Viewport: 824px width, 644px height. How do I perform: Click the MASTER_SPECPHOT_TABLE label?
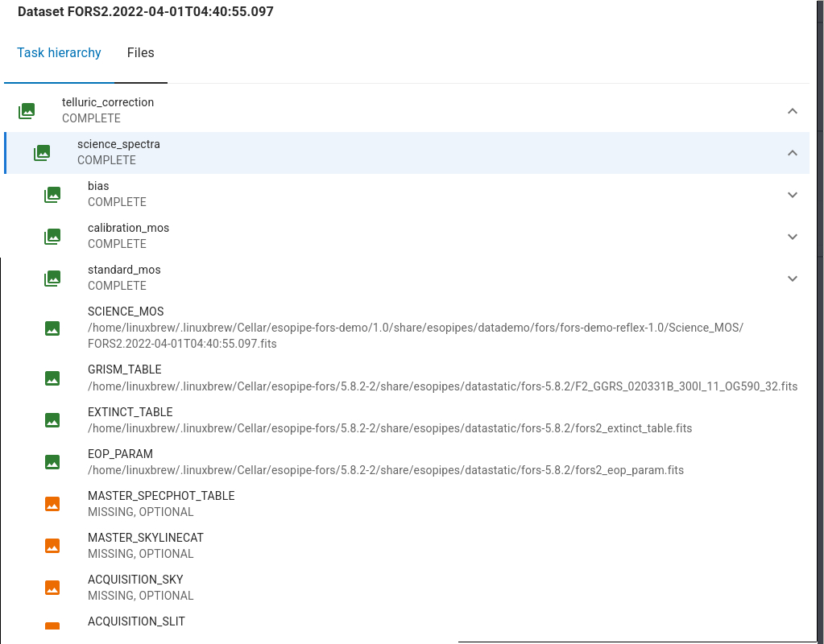click(x=161, y=496)
